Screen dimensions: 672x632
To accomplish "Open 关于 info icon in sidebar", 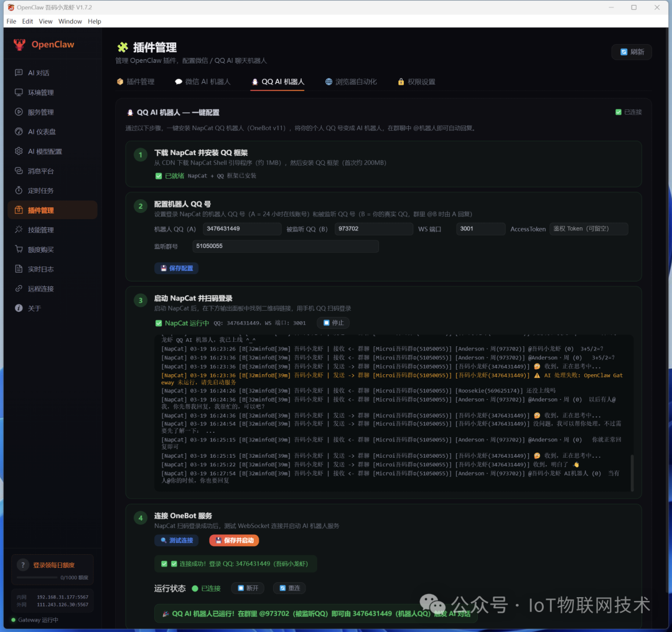I will coord(19,308).
